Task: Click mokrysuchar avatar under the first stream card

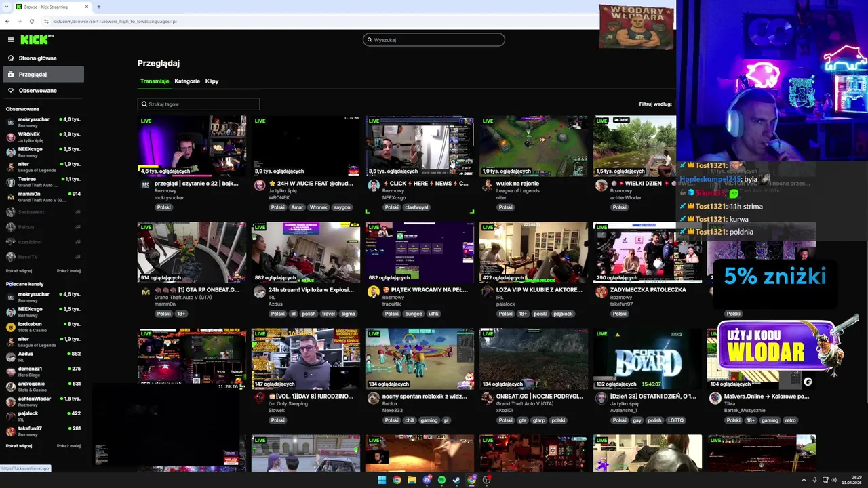Action: click(x=145, y=185)
